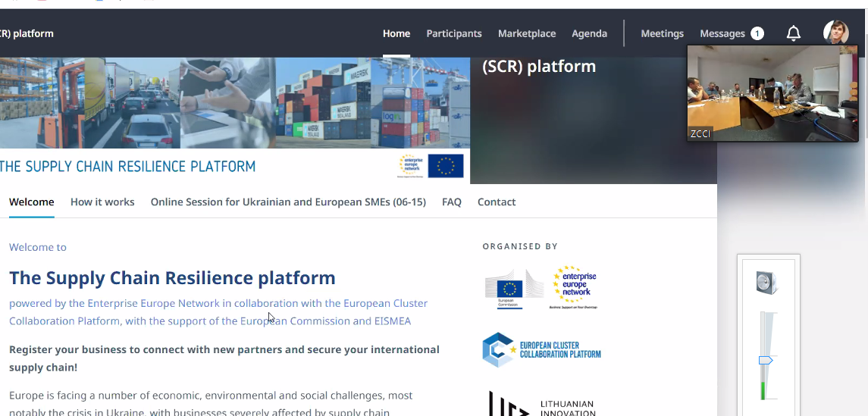This screenshot has width=868, height=416.
Task: Go to the Home menu item
Action: coord(396,34)
